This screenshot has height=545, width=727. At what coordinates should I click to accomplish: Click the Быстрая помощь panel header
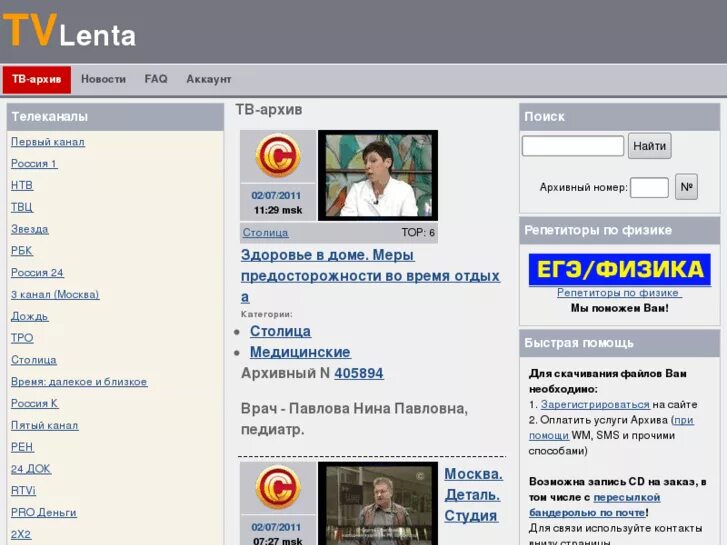click(x=619, y=343)
